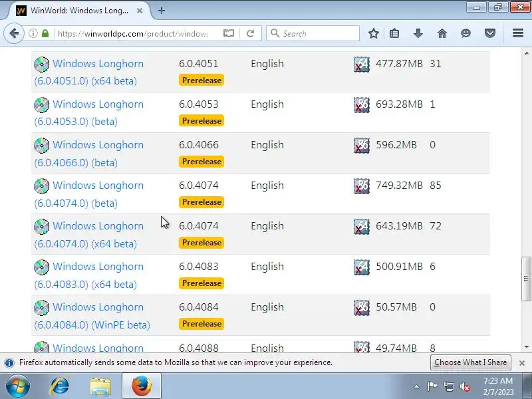Click the vertical scrollbar thumb

tap(526, 279)
